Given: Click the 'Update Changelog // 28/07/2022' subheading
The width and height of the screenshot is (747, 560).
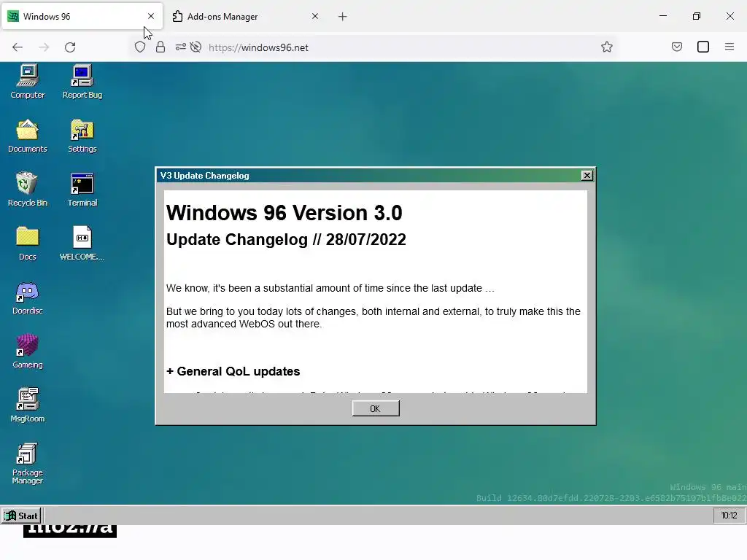Looking at the screenshot, I should pyautogui.click(x=286, y=239).
